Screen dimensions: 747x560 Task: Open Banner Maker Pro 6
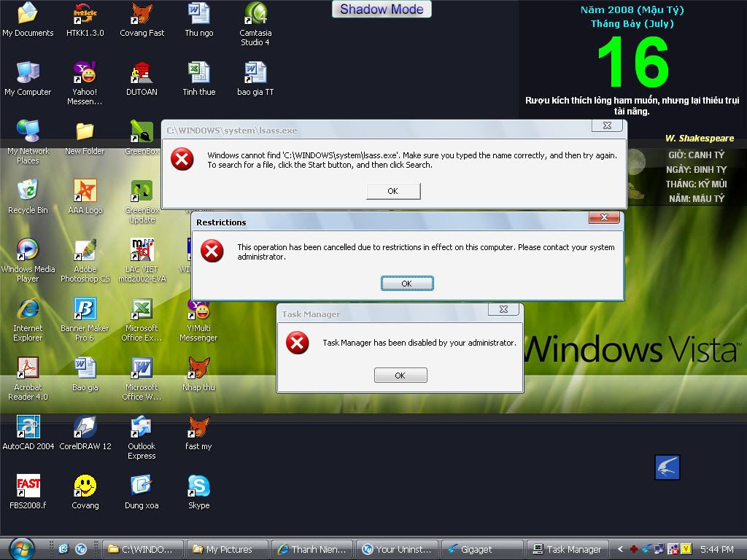(x=85, y=319)
